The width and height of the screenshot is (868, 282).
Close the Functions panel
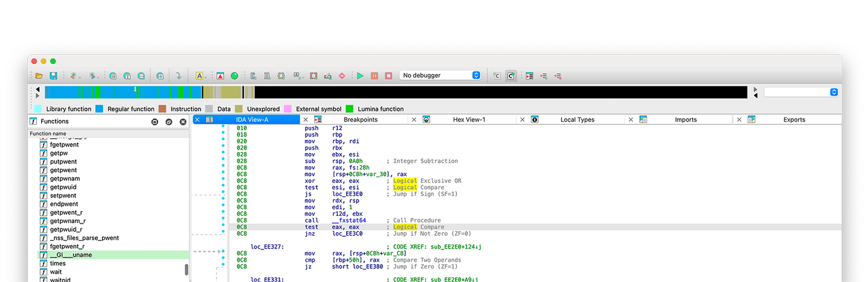coord(183,122)
